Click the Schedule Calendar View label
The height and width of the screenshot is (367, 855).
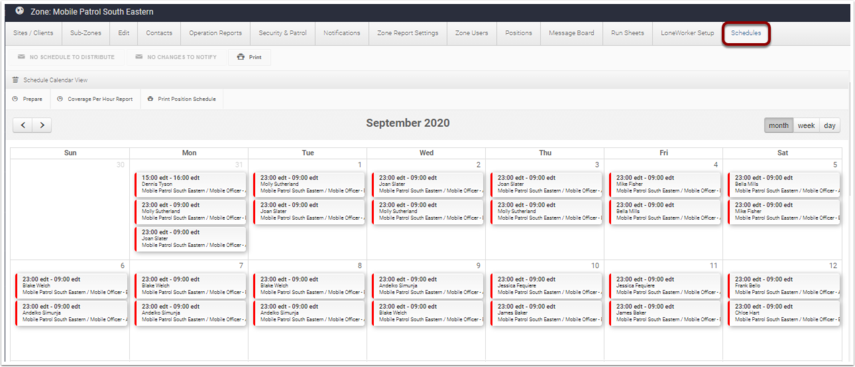(56, 80)
